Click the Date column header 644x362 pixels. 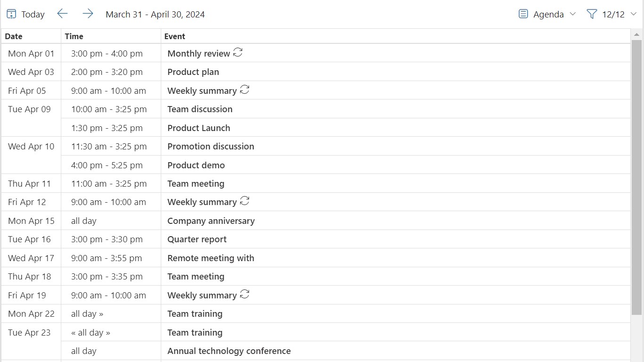14,36
